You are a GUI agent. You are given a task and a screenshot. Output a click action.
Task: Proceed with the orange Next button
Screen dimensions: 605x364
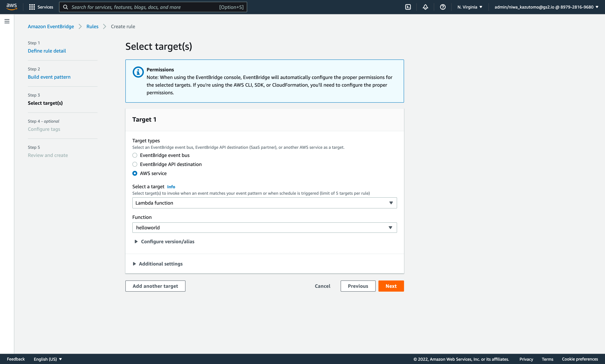tap(391, 286)
